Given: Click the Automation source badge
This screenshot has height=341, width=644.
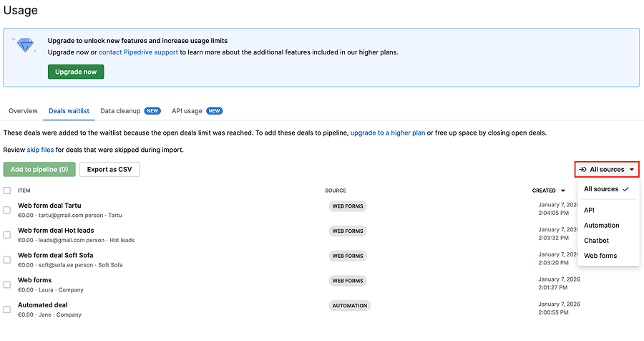Looking at the screenshot, I should click(x=350, y=306).
